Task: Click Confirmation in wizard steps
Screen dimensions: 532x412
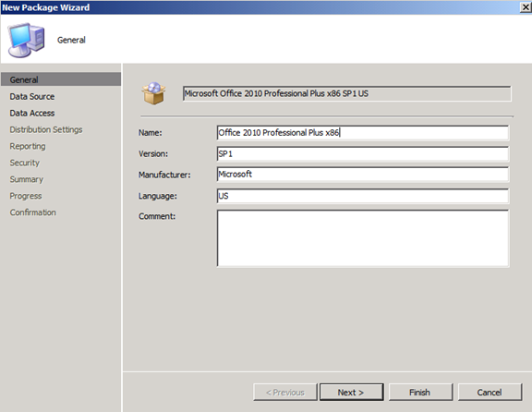Action: tap(32, 212)
